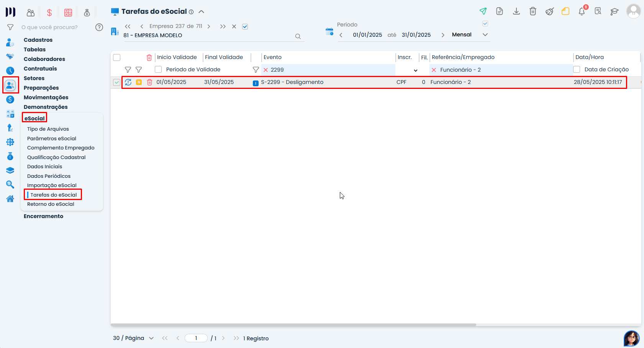
Task: Click the Evento column filter funnel
Action: (x=256, y=70)
